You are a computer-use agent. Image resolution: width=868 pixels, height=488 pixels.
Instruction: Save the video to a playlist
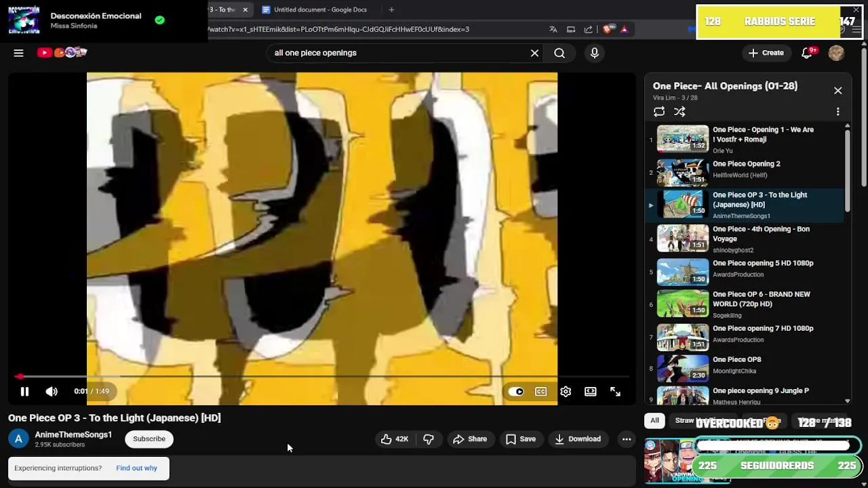(521, 439)
